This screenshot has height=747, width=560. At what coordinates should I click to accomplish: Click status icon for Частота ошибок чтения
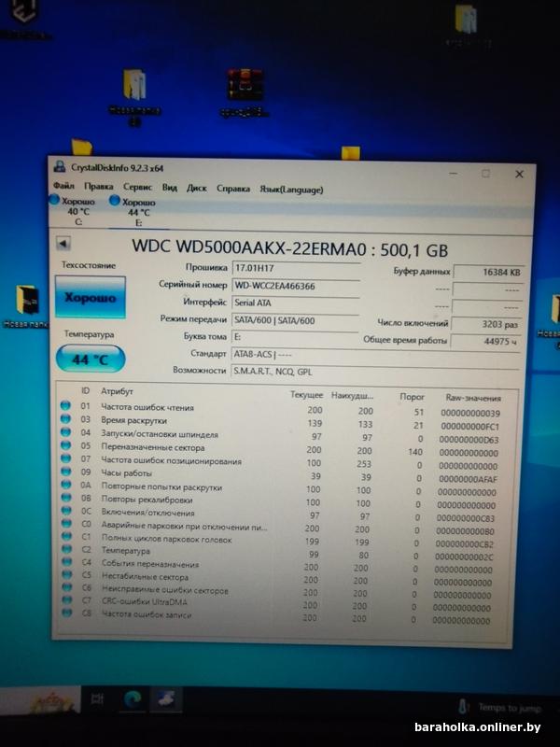[x=65, y=405]
